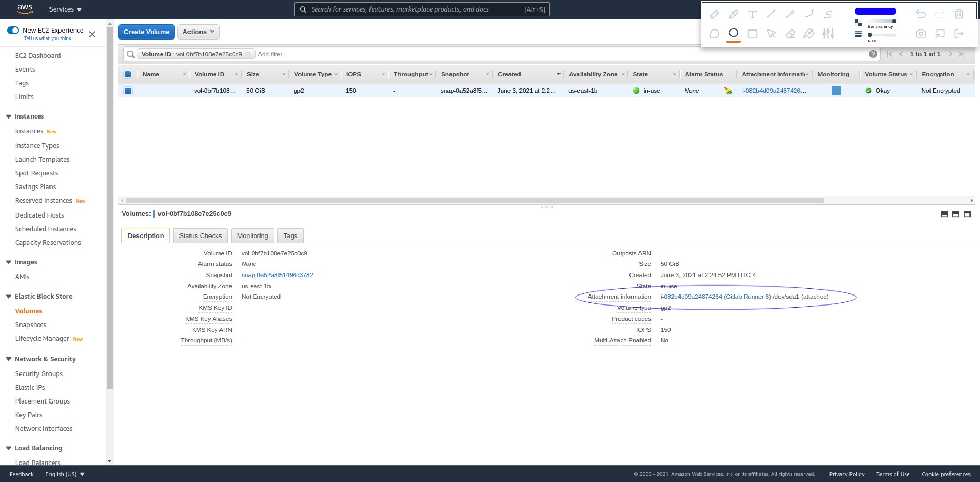980x482 pixels.
Task: Adjust the transparency slider
Action: click(882, 21)
